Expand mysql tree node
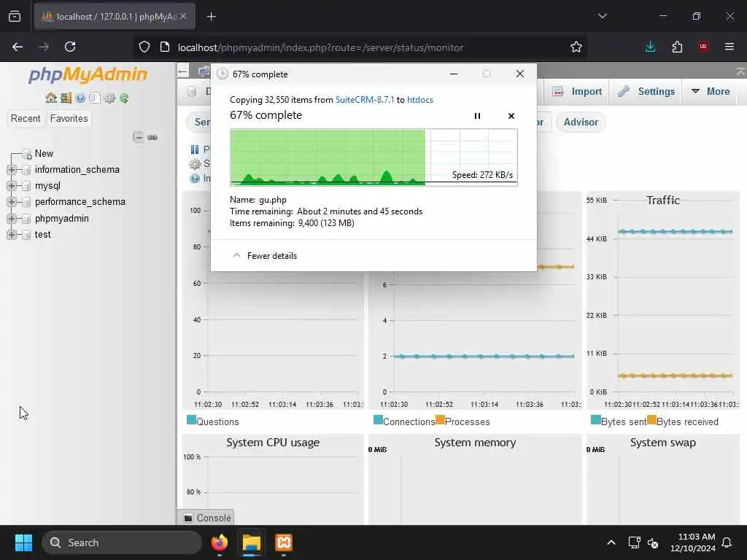Viewport: 747px width, 560px height. [x=12, y=186]
